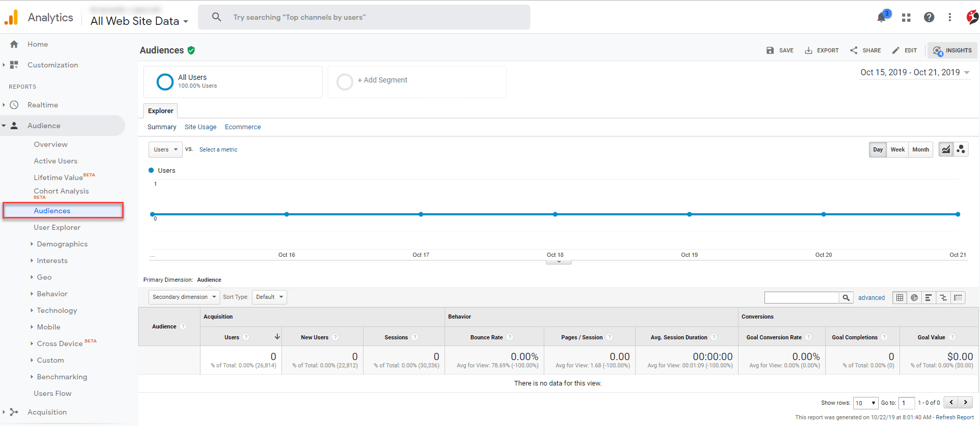Open the vertical three-dot options menu
This screenshot has width=980, height=426.
coord(950,17)
